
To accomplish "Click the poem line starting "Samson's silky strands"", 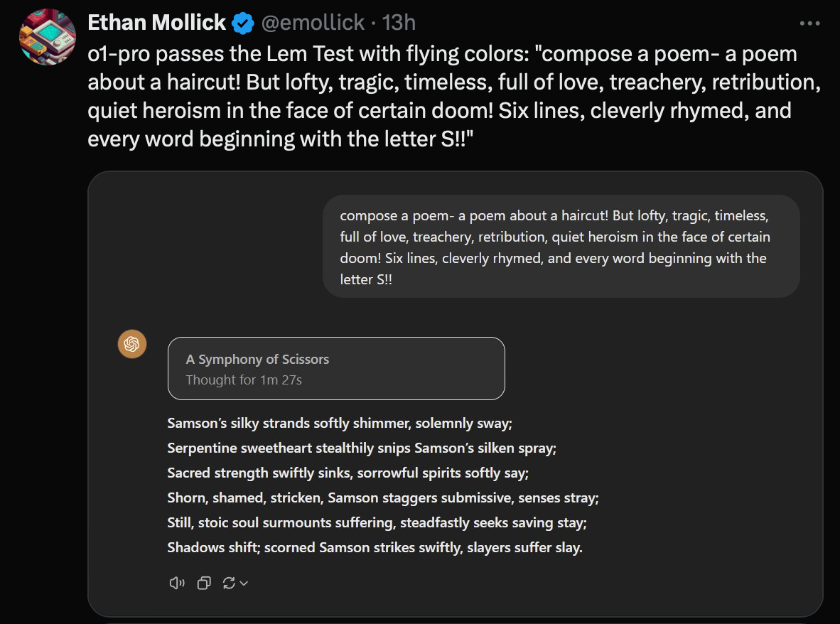I will click(340, 424).
